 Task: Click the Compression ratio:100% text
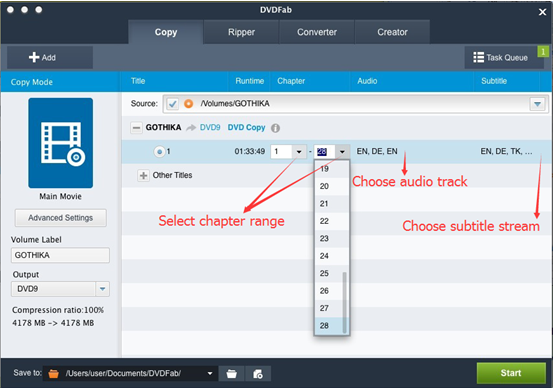pyautogui.click(x=58, y=310)
